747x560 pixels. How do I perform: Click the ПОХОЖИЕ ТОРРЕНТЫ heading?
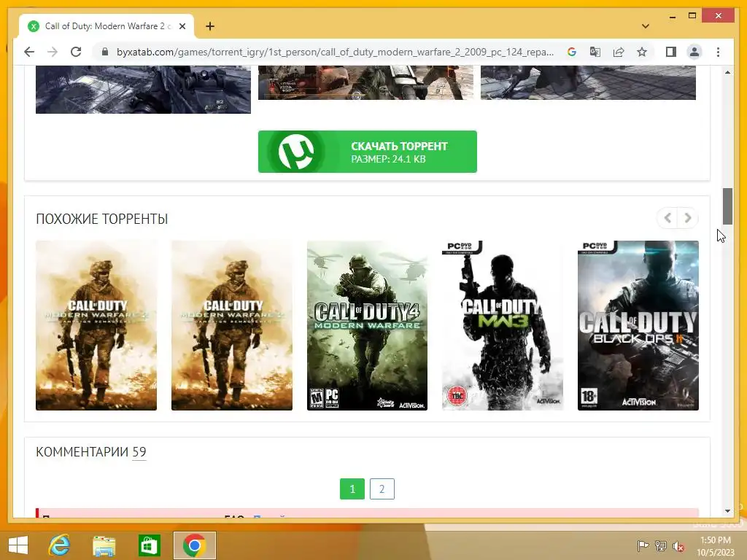tap(102, 219)
